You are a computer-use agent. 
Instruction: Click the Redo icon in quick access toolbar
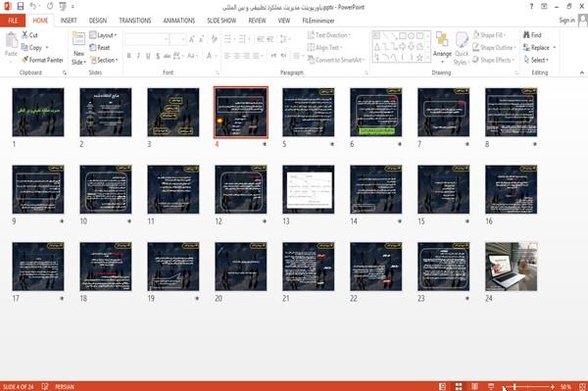pyautogui.click(x=50, y=7)
